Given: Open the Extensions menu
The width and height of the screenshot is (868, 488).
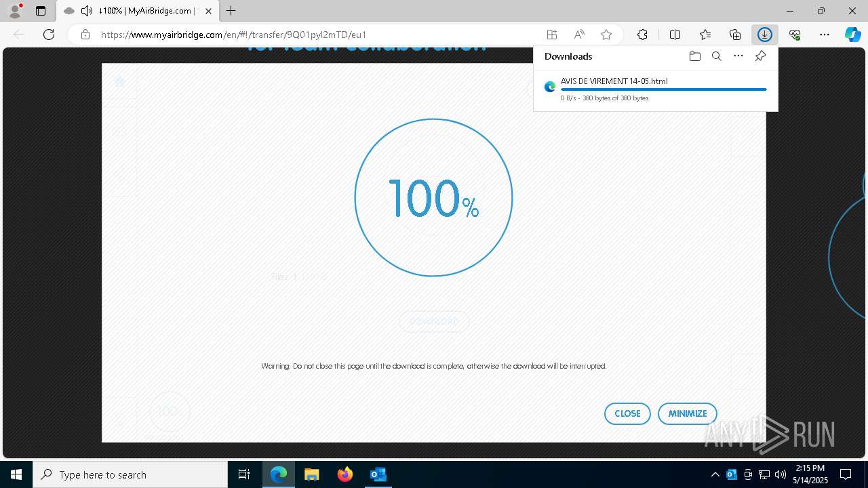Looking at the screenshot, I should [642, 35].
